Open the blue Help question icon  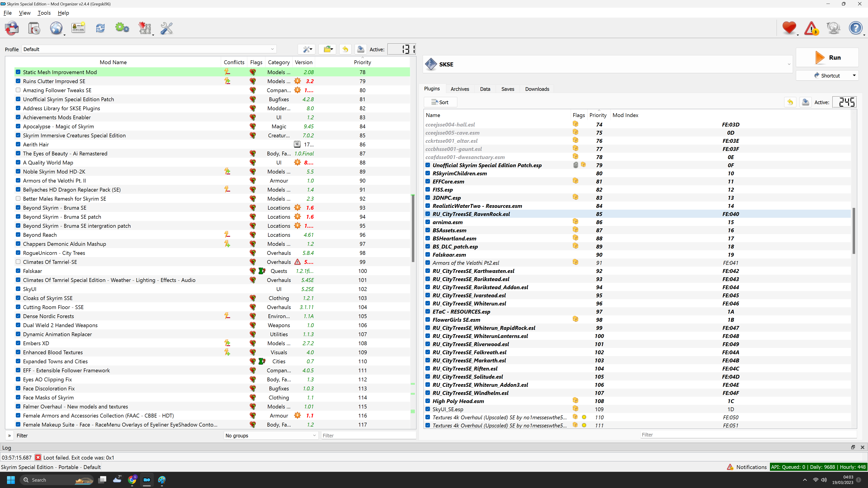(856, 28)
